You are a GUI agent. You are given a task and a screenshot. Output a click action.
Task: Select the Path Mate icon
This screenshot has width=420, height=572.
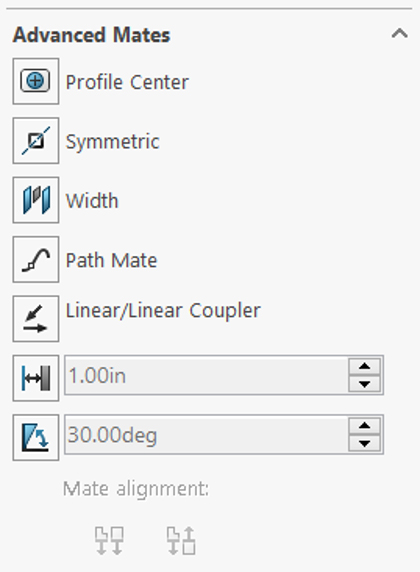(36, 259)
